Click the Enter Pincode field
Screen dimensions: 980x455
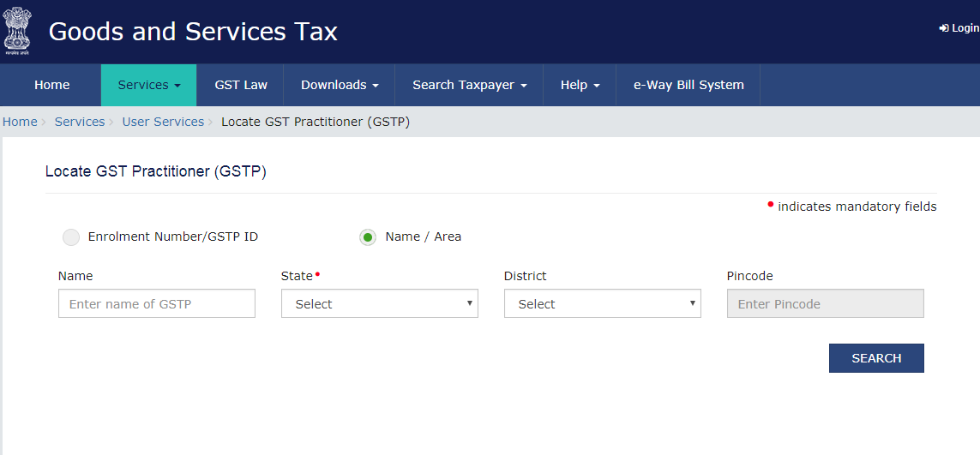(825, 303)
